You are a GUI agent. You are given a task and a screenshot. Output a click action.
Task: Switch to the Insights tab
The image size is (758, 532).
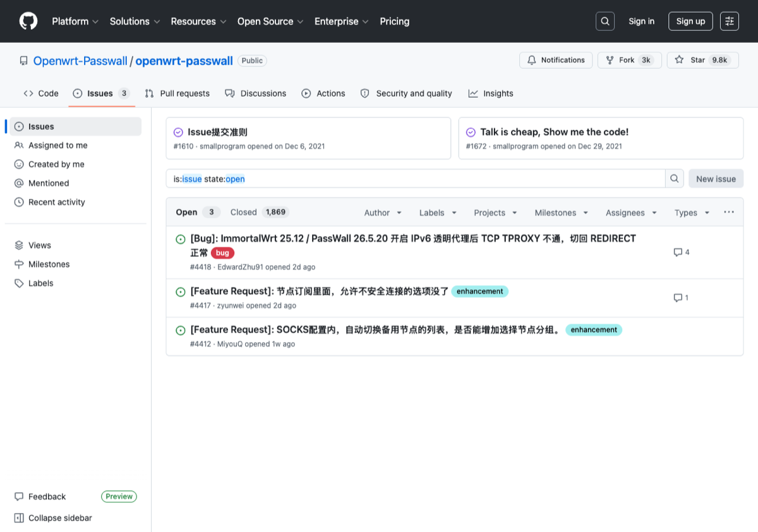[x=491, y=93]
